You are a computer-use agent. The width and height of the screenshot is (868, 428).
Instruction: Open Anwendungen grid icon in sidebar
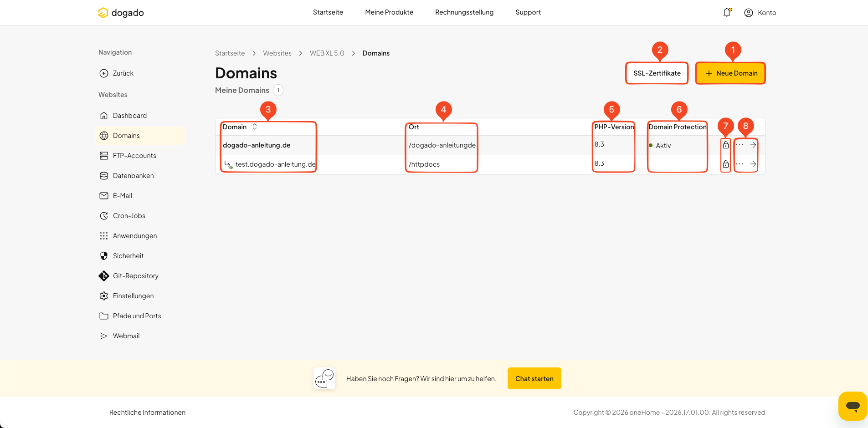click(x=104, y=236)
